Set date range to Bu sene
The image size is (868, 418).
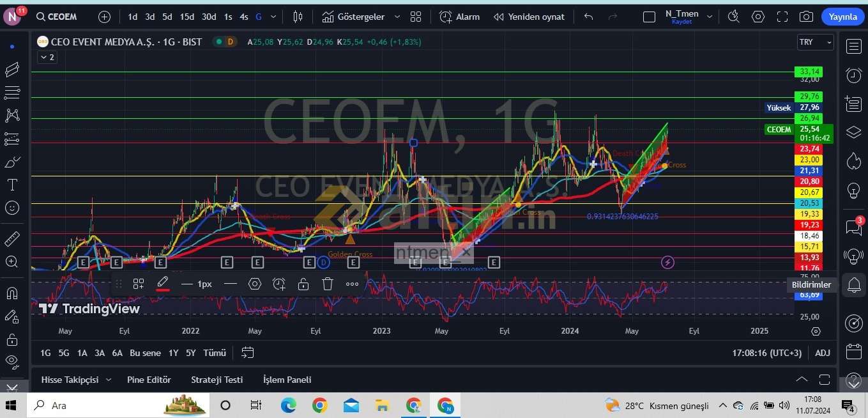[145, 353]
